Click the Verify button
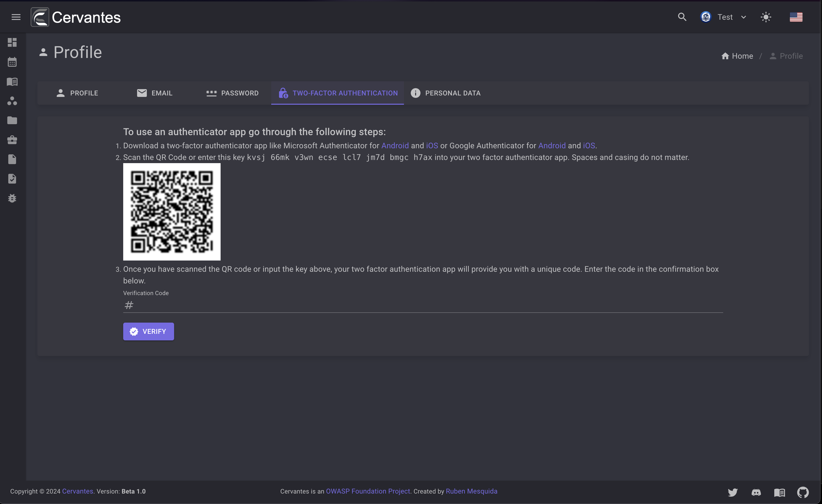 pyautogui.click(x=149, y=332)
